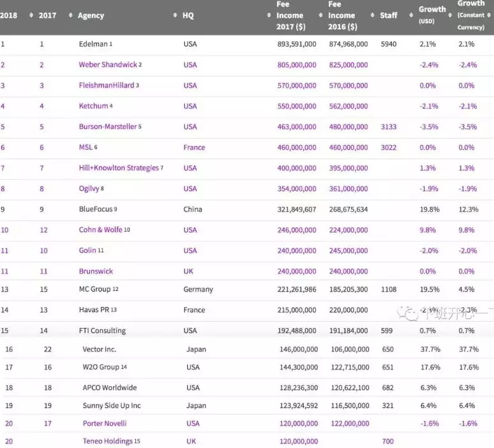The image size is (494, 448).
Task: Click Teneo Holdings' staff count 700
Action: pos(387,441)
